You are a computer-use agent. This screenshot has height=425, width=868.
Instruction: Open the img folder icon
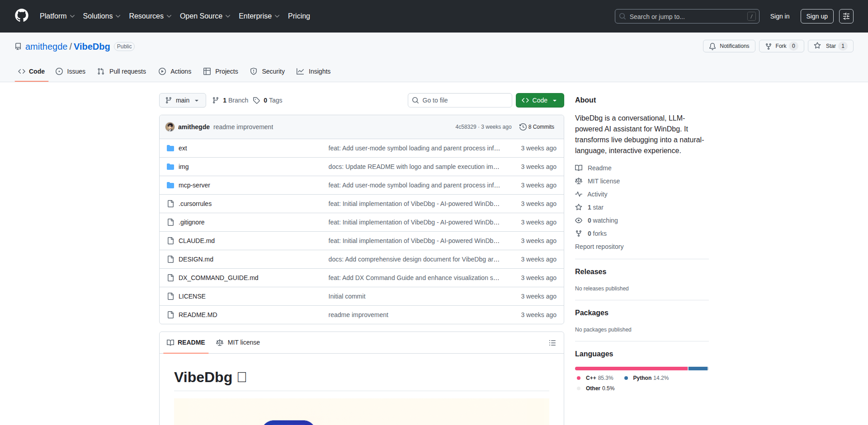(170, 167)
